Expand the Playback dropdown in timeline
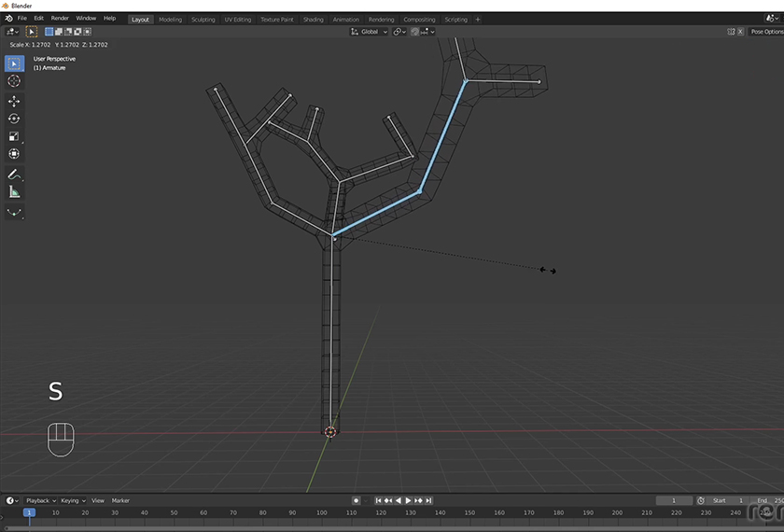The image size is (784, 532). click(x=40, y=500)
